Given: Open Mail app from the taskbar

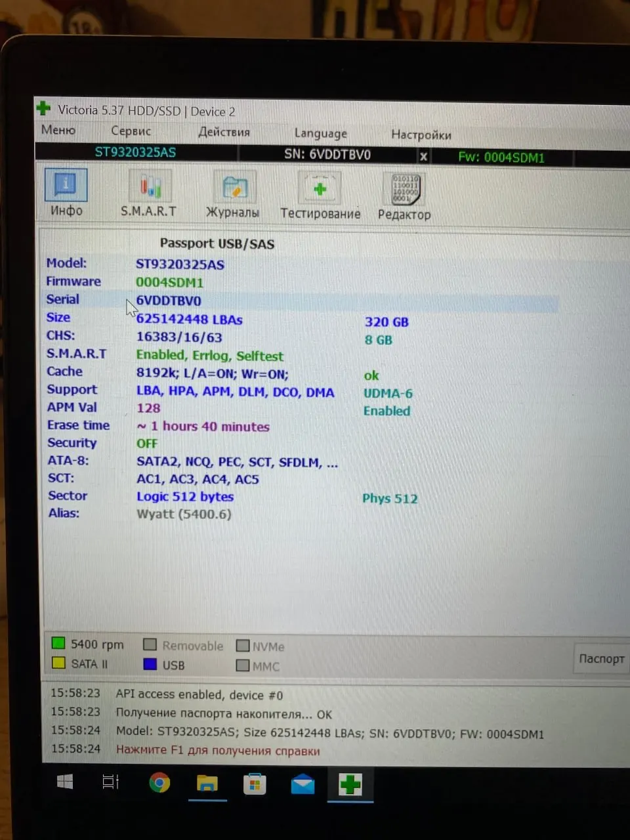Looking at the screenshot, I should pyautogui.click(x=303, y=784).
